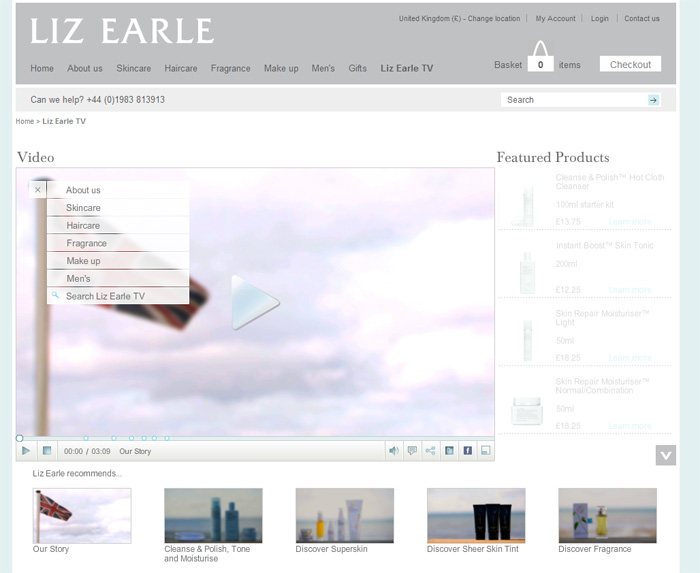Screen dimensions: 700x573
Task: Open the Contact us link
Action: pyautogui.click(x=642, y=19)
